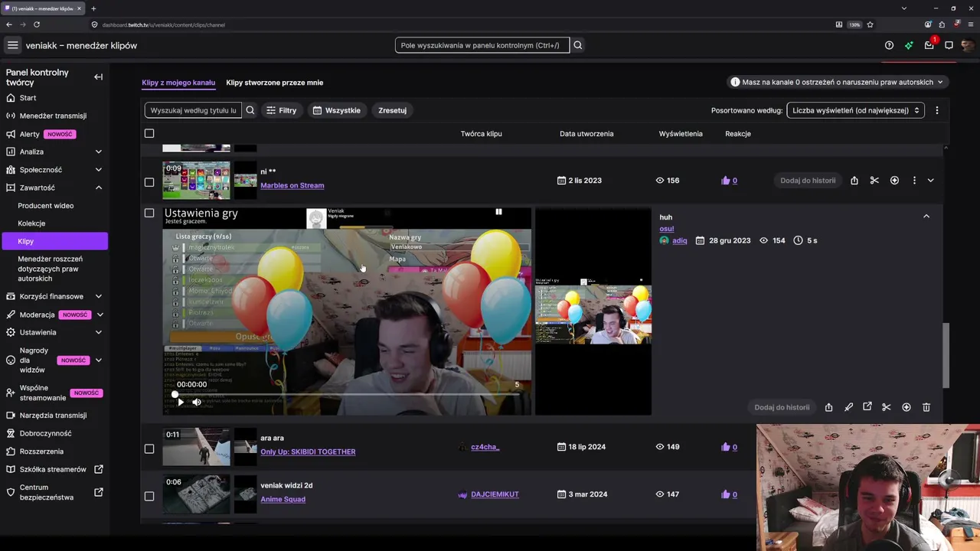The image size is (980, 551).
Task: Reload the browser page
Action: tap(37, 24)
